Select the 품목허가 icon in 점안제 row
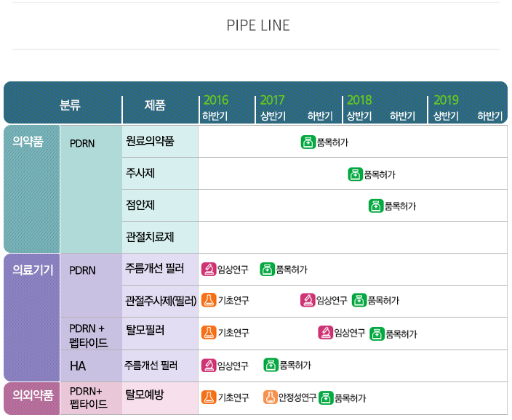 (x=375, y=206)
